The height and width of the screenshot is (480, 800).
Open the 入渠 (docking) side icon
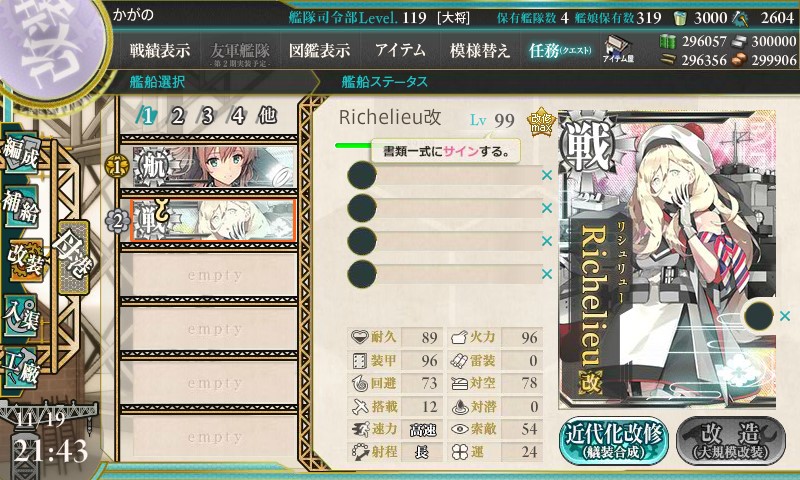tap(21, 316)
